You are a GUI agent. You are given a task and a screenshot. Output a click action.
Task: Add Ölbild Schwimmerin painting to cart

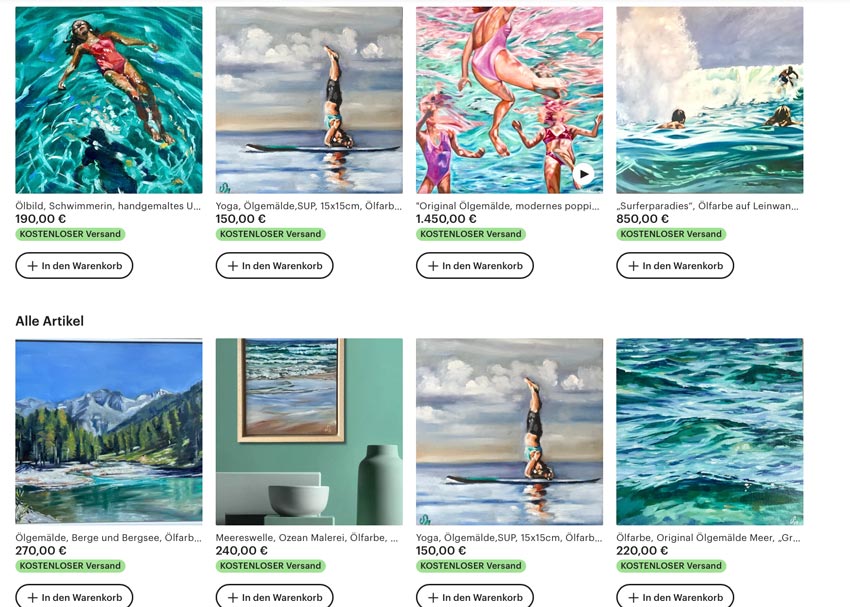74,266
